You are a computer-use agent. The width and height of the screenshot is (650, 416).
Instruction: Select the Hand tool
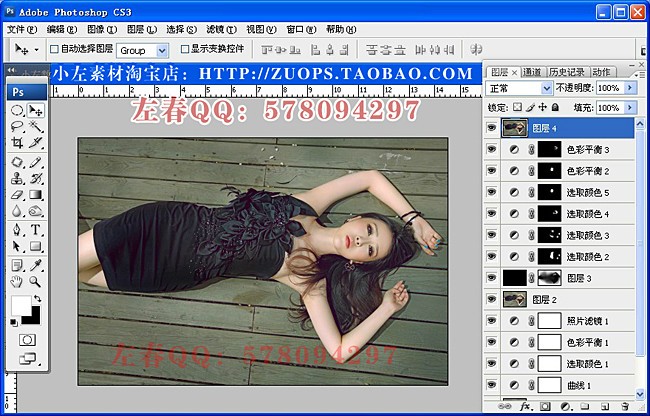[x=17, y=282]
